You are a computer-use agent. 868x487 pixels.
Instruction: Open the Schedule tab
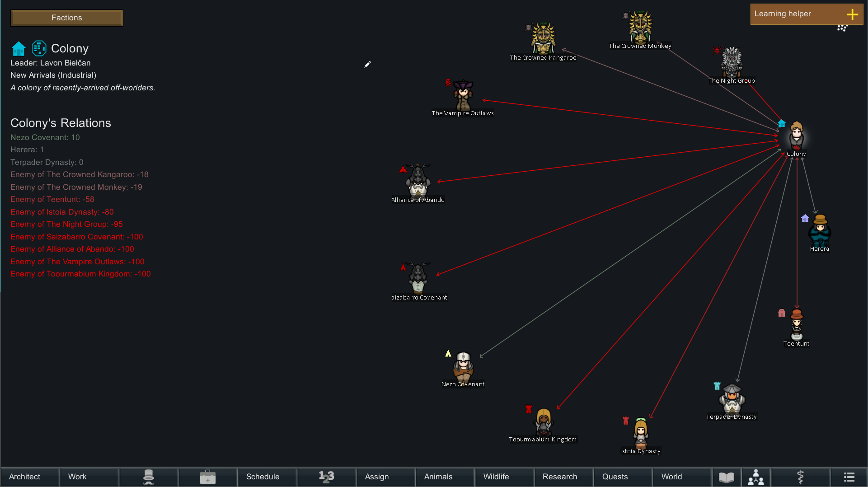267,477
